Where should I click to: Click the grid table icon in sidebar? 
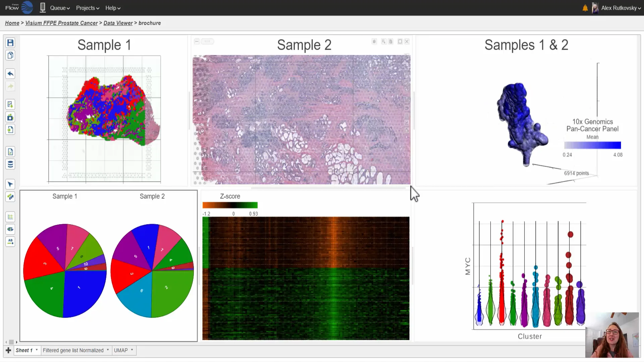pyautogui.click(x=10, y=217)
